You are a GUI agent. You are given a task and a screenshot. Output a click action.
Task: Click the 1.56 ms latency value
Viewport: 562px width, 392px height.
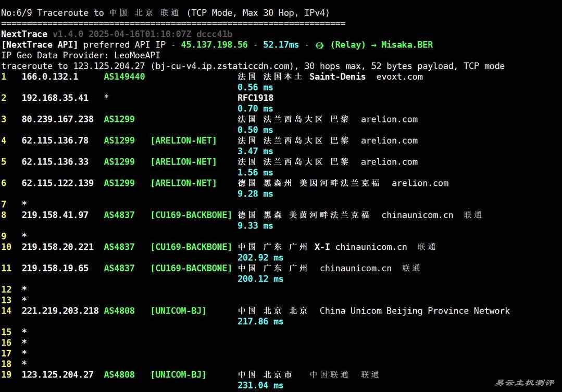255,173
